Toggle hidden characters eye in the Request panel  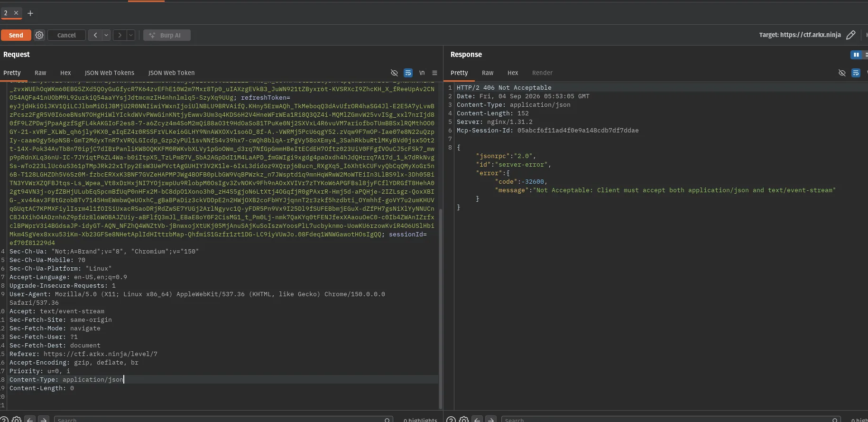tap(394, 73)
